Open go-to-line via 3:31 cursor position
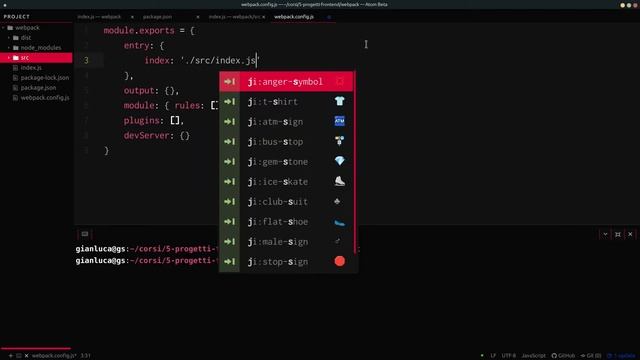640x360 pixels. [85, 356]
